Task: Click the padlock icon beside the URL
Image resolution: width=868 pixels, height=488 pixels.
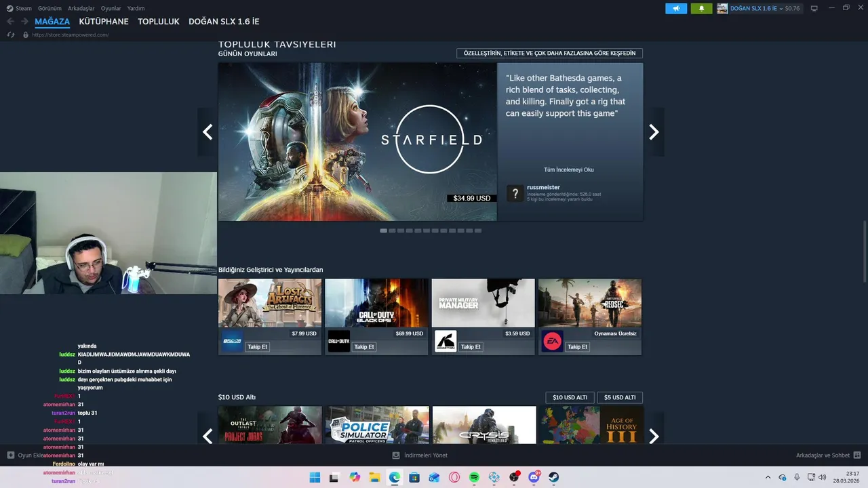Action: 26,35
